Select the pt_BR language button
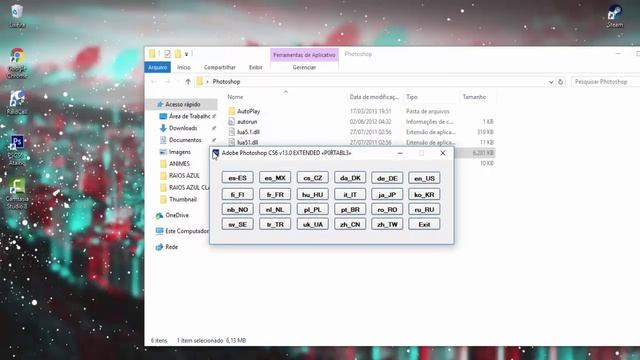 pyautogui.click(x=350, y=209)
